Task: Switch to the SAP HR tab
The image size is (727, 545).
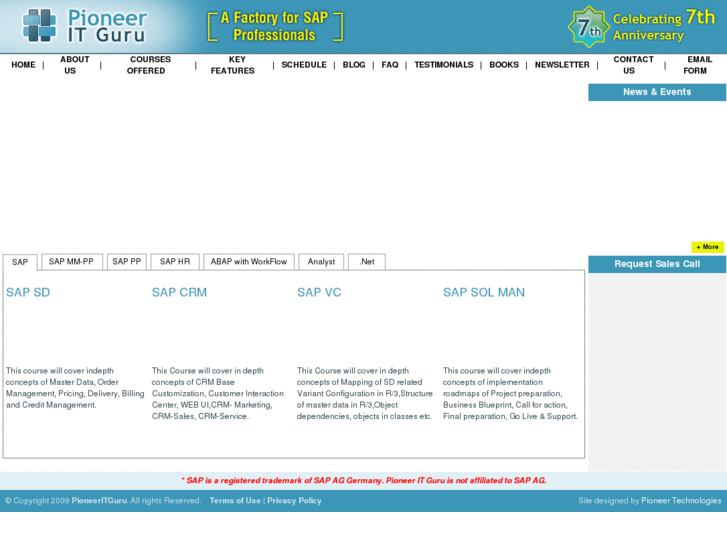Action: coord(175,262)
